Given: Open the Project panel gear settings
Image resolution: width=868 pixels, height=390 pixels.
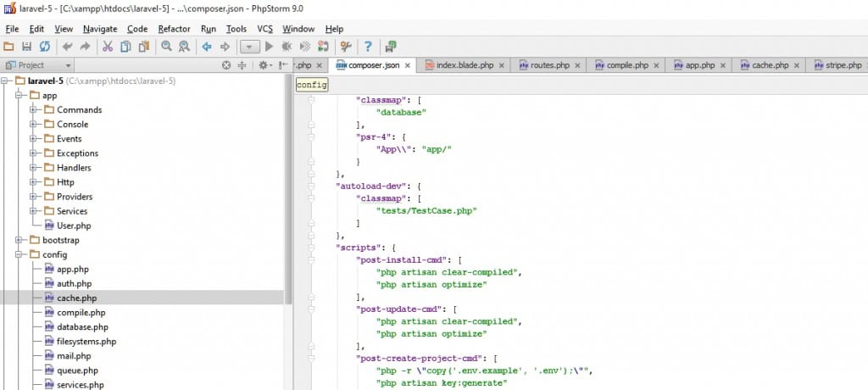Looking at the screenshot, I should [x=264, y=65].
